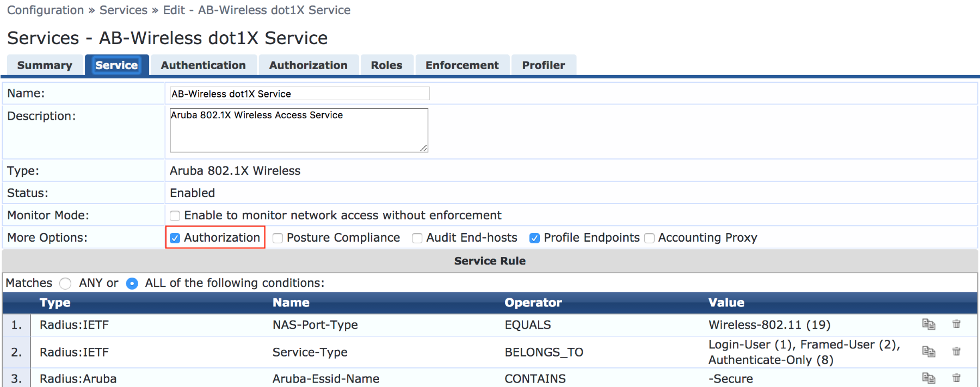This screenshot has width=980, height=387.
Task: Copy the Service-Type rule row
Action: click(x=928, y=352)
